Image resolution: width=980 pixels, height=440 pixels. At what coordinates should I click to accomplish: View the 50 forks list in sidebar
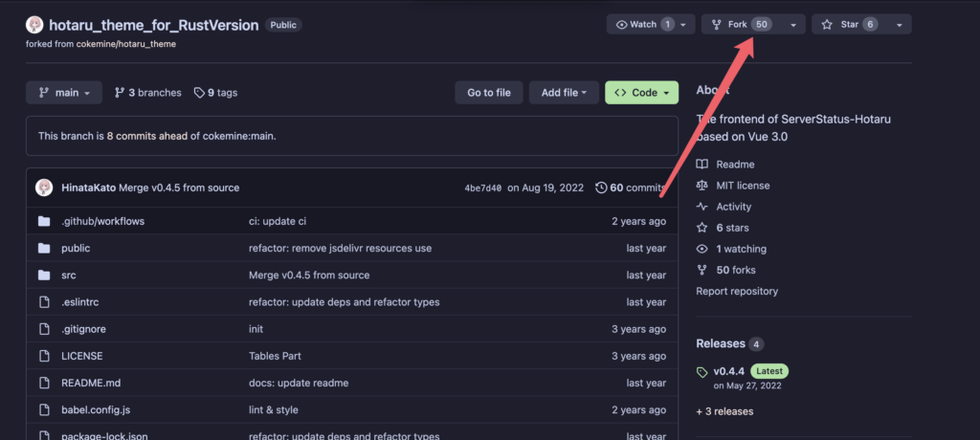point(726,270)
